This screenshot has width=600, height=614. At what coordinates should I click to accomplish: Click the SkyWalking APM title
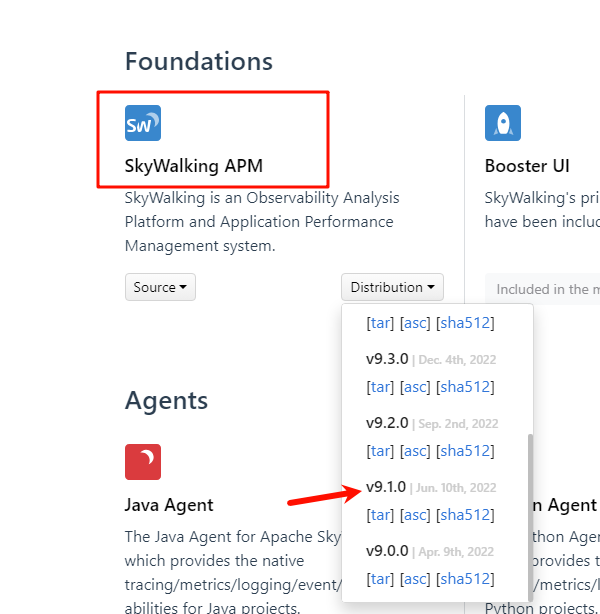[194, 165]
